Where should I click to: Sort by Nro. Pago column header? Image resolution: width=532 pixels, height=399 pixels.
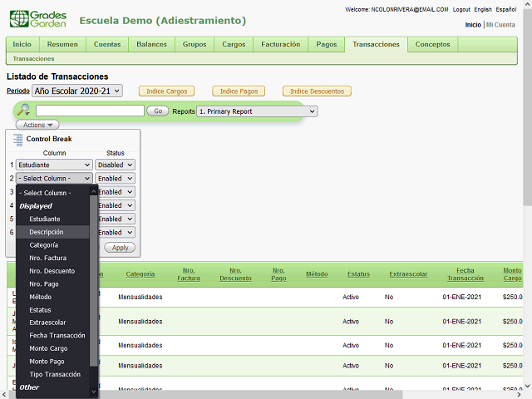[x=279, y=274]
